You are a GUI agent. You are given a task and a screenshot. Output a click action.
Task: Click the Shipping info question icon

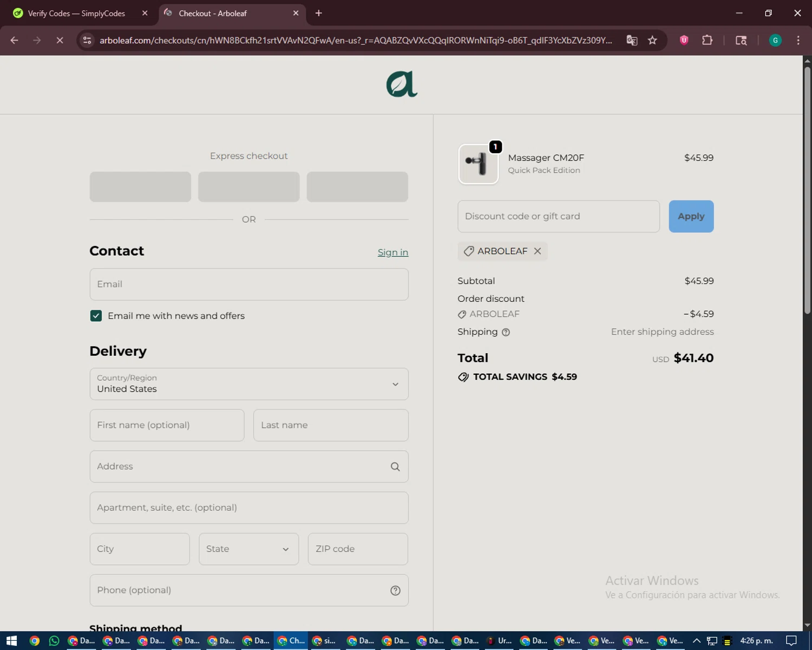click(506, 332)
